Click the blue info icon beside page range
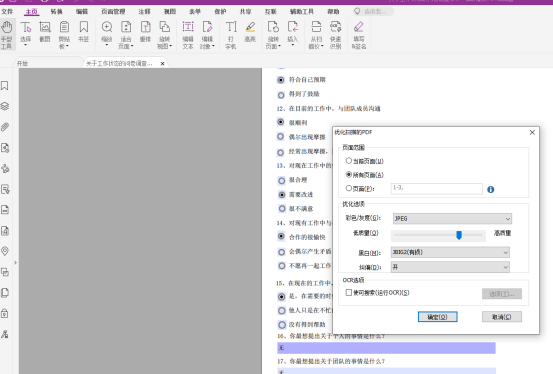Image resolution: width=553 pixels, height=374 pixels. click(491, 189)
